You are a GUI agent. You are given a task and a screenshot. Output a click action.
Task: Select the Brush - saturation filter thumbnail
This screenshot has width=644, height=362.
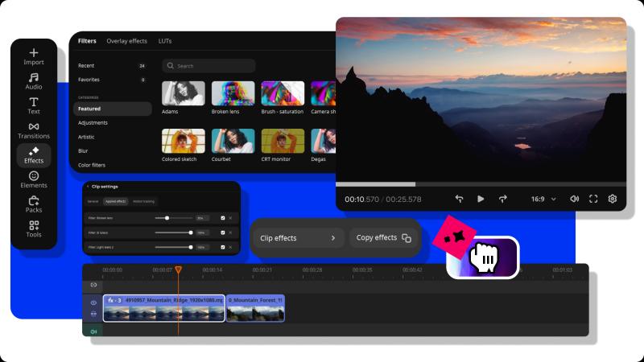coord(283,93)
